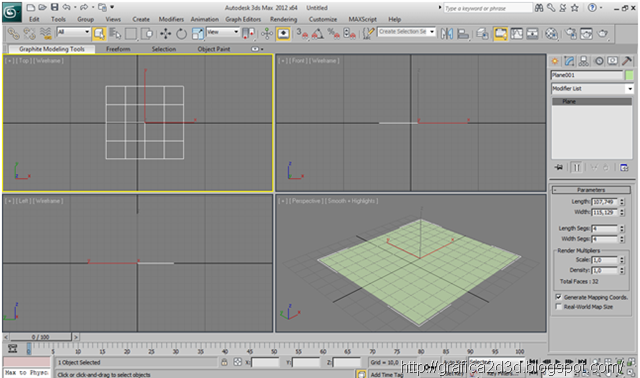Click the Align tool icon
The image size is (640, 378).
tap(463, 33)
